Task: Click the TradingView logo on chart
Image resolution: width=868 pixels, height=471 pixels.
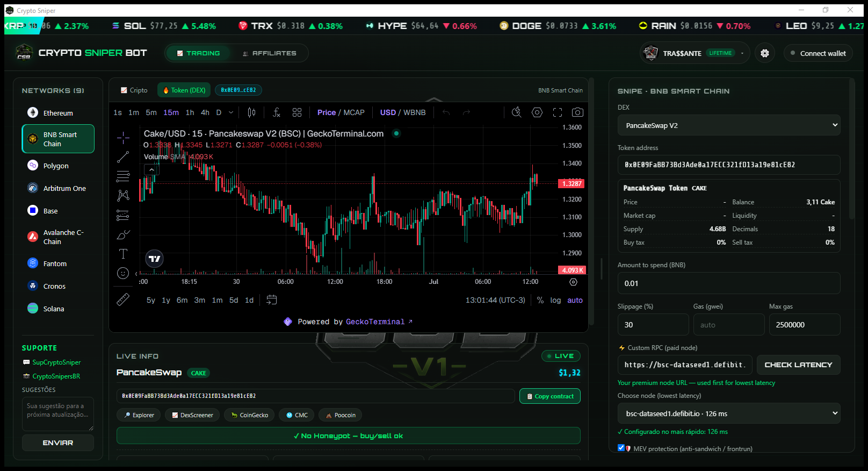Action: 155,259
